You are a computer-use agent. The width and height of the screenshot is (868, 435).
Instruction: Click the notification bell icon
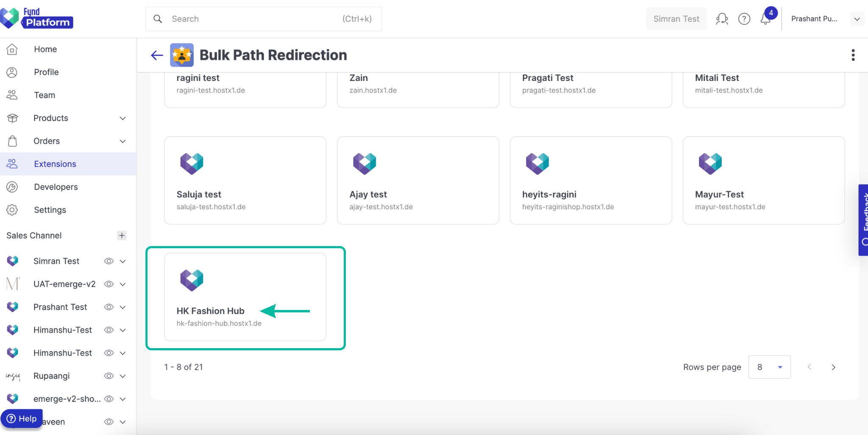pos(765,19)
